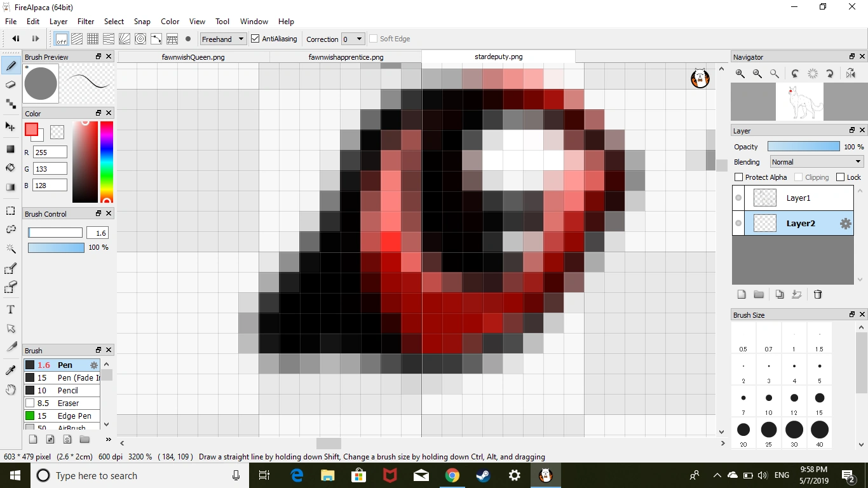Click the layer Opacity slider
Viewport: 868px width, 488px height.
point(803,147)
